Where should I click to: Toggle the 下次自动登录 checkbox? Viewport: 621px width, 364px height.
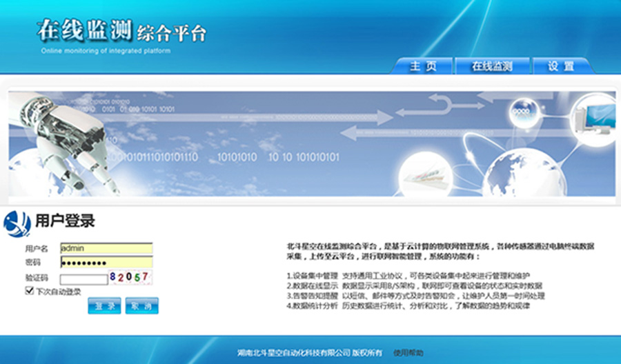[x=30, y=291]
